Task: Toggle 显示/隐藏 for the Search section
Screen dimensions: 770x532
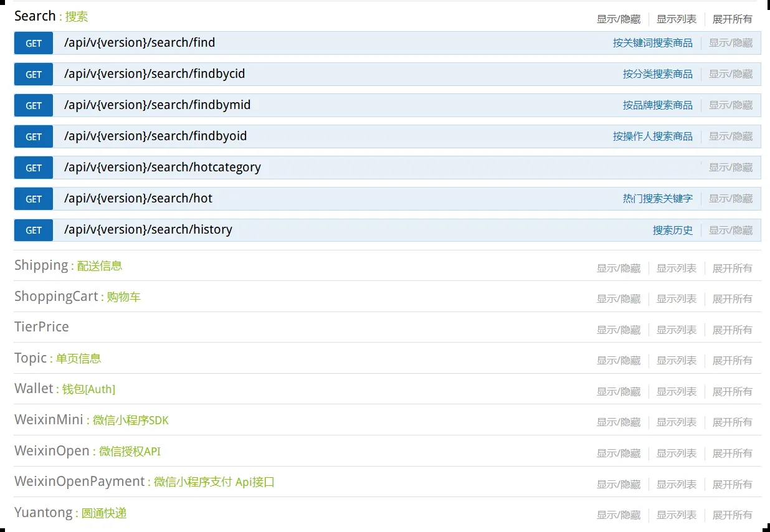Action: pyautogui.click(x=618, y=19)
